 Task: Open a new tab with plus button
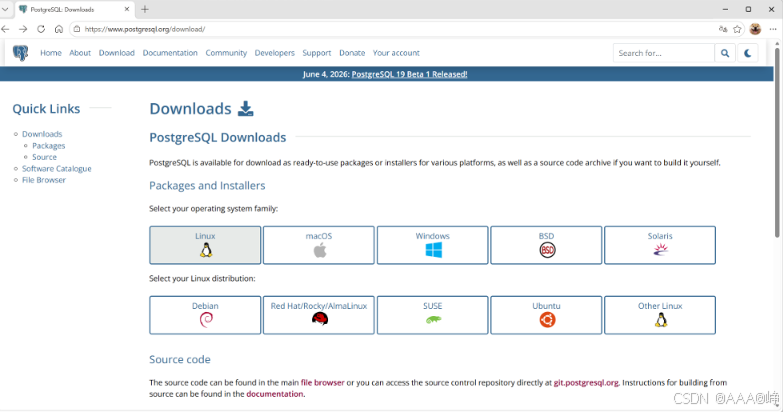point(145,9)
